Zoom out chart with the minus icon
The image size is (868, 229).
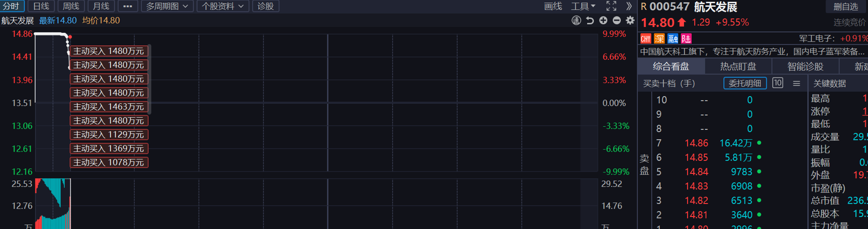pyautogui.click(x=617, y=21)
